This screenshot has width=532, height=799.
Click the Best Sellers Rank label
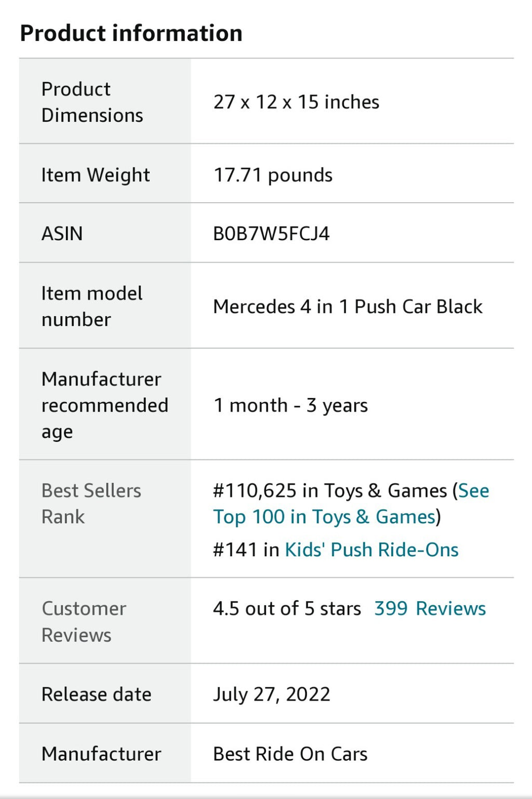91,503
